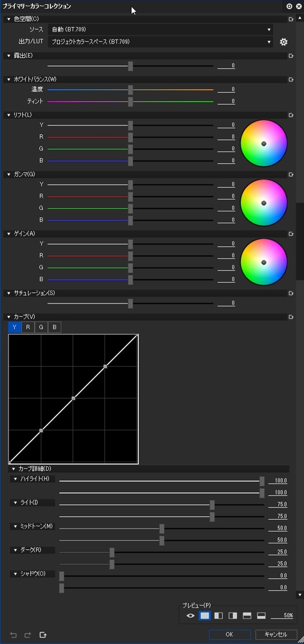
Task: Confirm with the OK button
Action: pos(230,634)
